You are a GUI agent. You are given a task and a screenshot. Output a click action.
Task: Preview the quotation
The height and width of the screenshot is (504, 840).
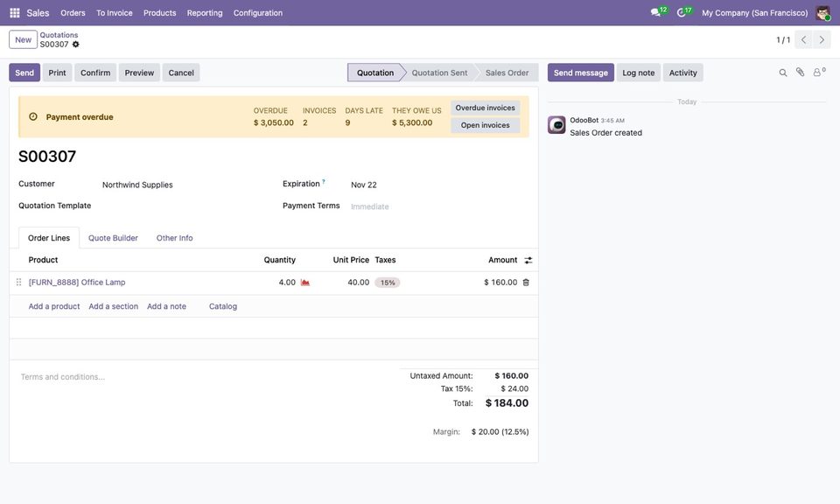[x=139, y=73]
